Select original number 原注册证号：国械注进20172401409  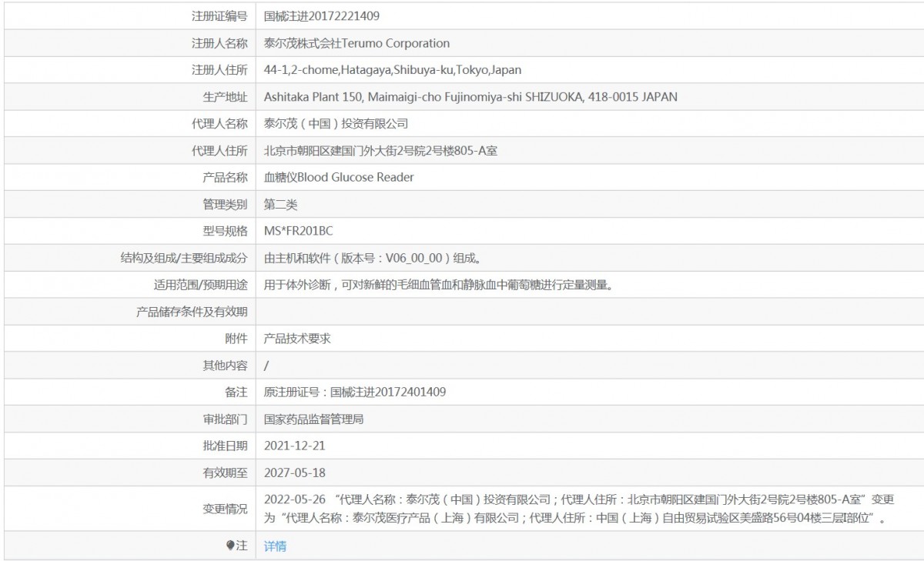pyautogui.click(x=355, y=392)
